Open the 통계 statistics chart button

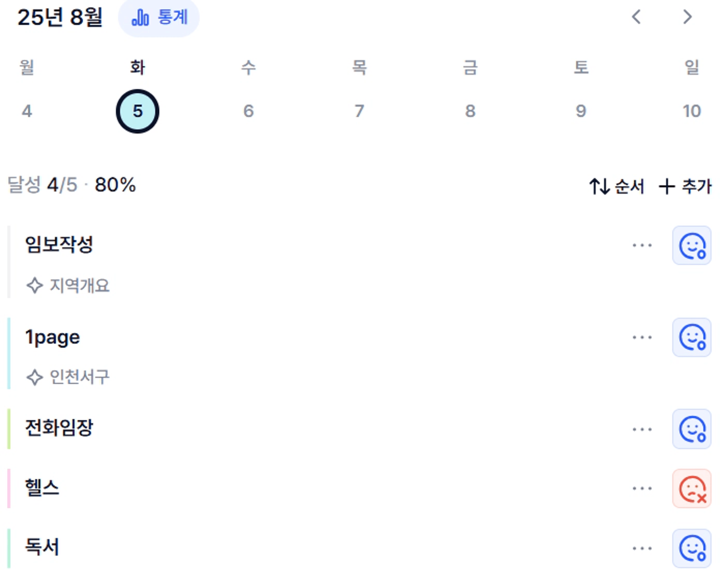click(159, 17)
